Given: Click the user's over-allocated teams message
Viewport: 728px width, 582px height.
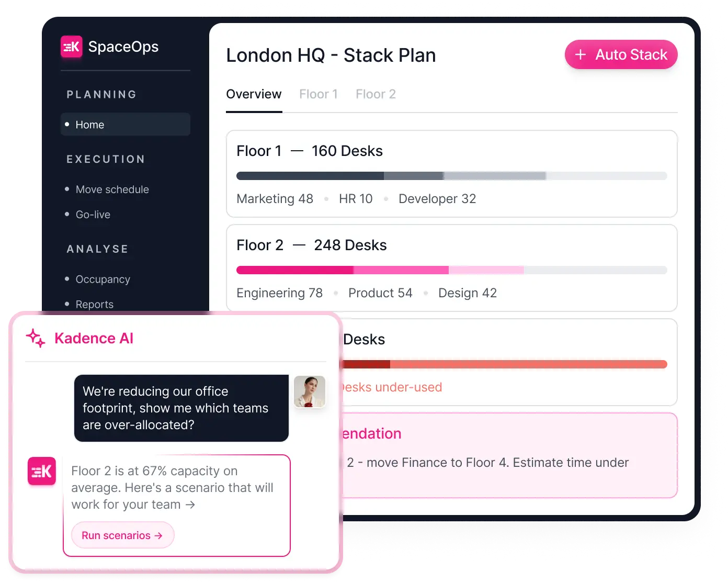Looking at the screenshot, I should 181,408.
